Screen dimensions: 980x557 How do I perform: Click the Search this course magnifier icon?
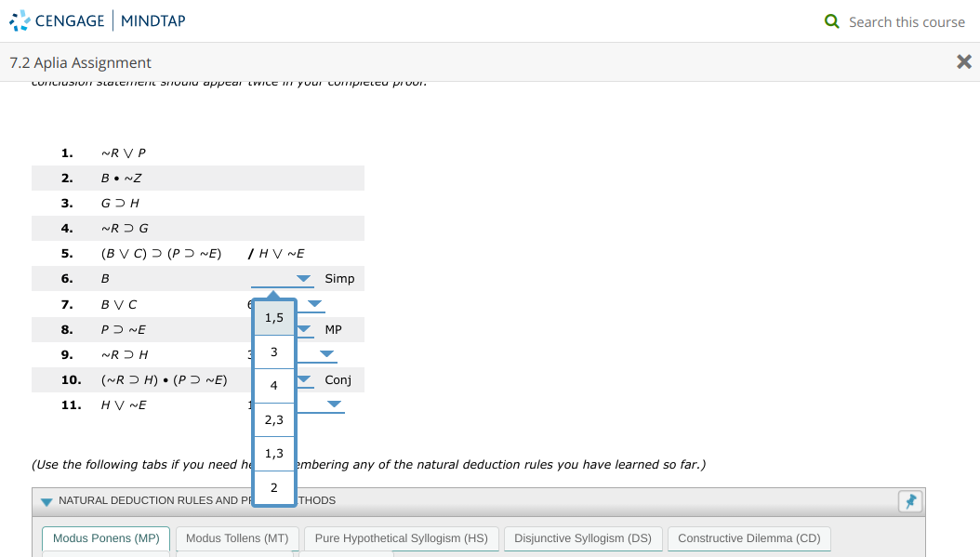click(x=830, y=20)
